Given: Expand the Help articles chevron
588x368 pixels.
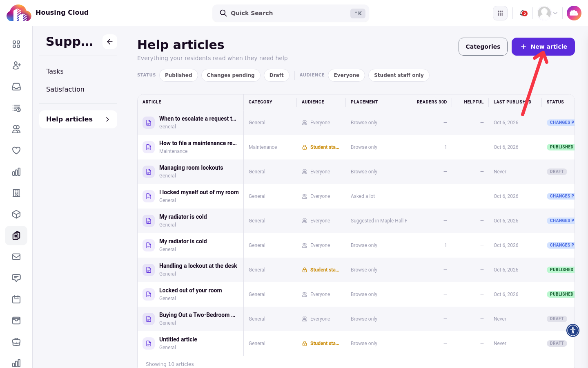Looking at the screenshot, I should click(x=107, y=119).
